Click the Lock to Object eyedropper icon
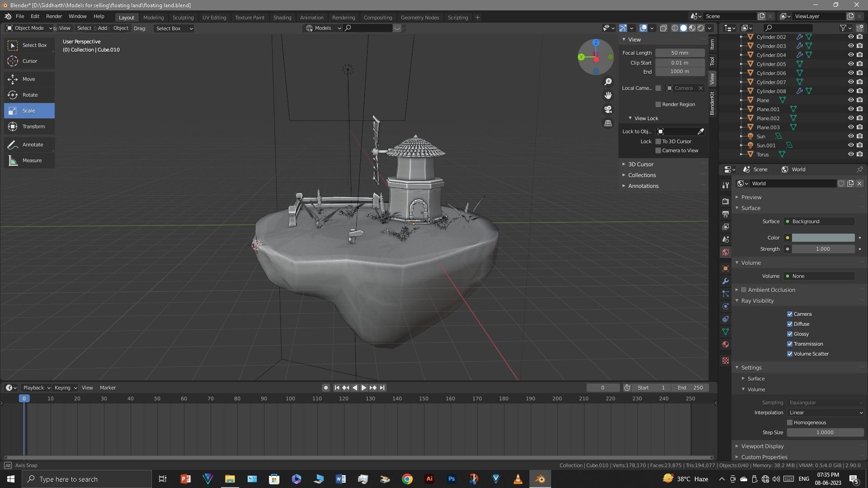Image resolution: width=868 pixels, height=488 pixels. tap(701, 131)
